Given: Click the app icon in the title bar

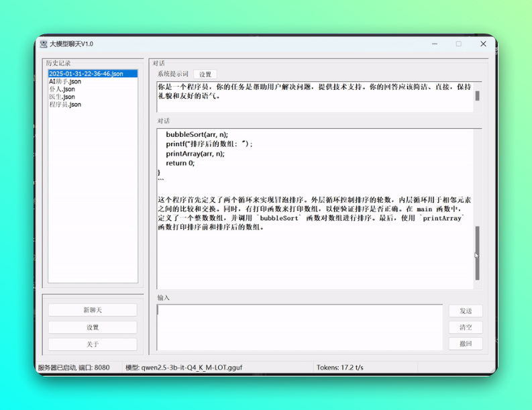Looking at the screenshot, I should tap(44, 44).
